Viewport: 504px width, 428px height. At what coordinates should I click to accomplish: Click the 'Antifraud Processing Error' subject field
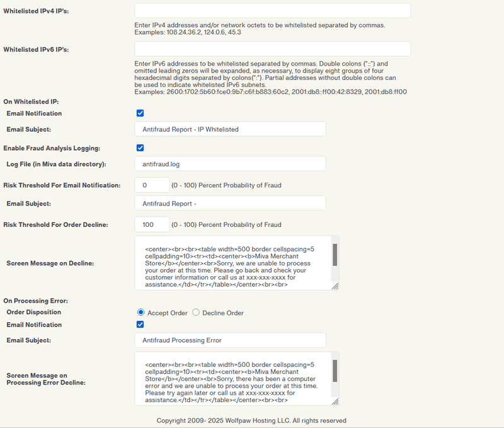(230, 340)
